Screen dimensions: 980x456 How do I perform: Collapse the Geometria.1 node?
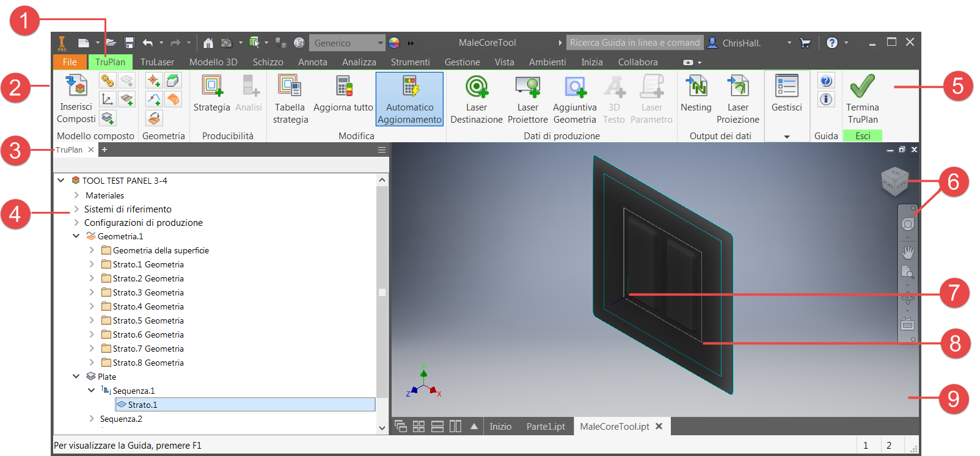point(76,236)
